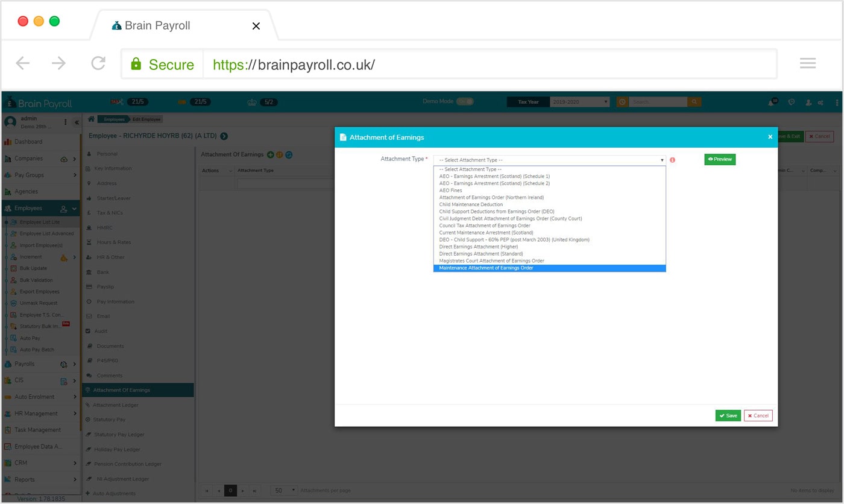Open the Payslip employee tab

[138, 286]
